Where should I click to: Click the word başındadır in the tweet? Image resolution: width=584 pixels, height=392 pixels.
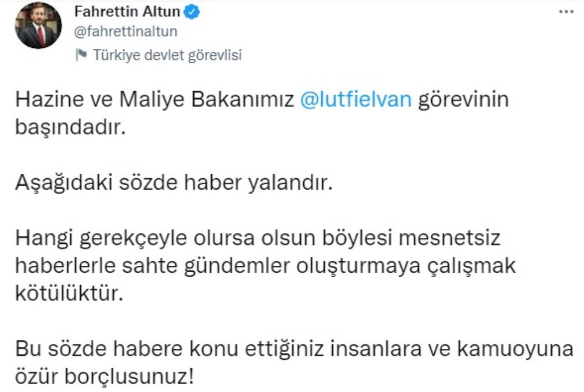pos(70,128)
